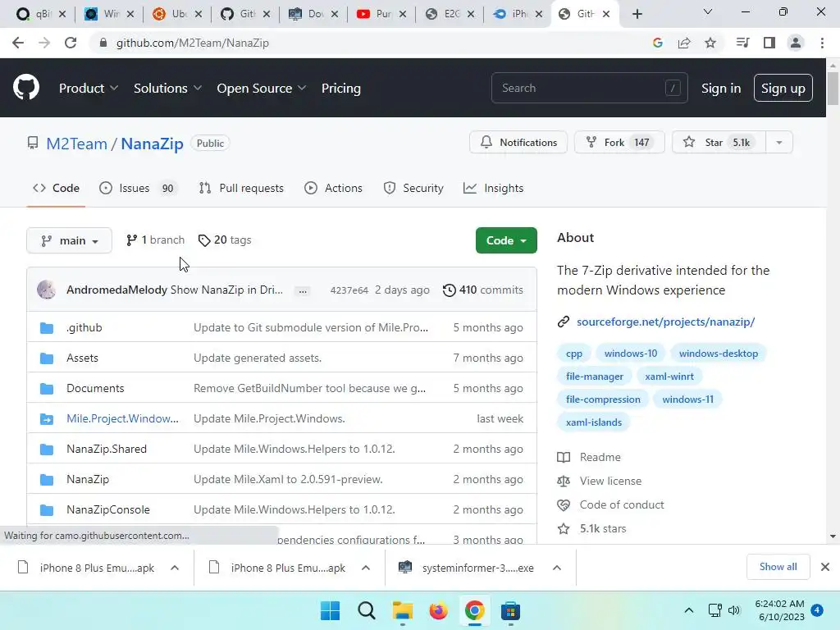Expand the Product menu
The width and height of the screenshot is (840, 630).
(x=89, y=88)
